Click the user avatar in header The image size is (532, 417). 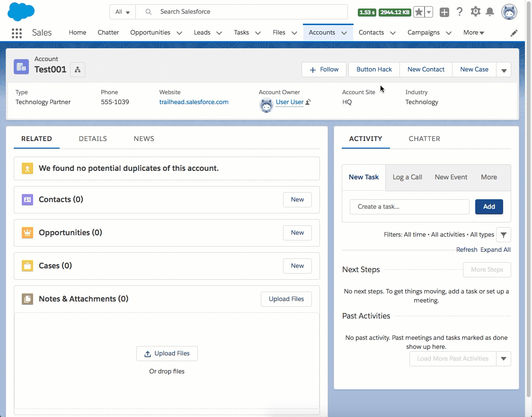pyautogui.click(x=509, y=12)
